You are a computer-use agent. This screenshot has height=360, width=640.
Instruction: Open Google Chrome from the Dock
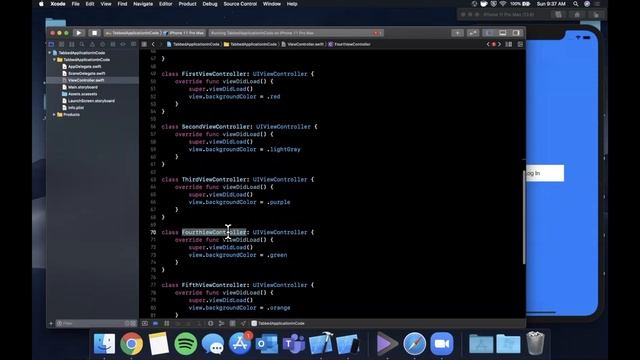click(131, 343)
